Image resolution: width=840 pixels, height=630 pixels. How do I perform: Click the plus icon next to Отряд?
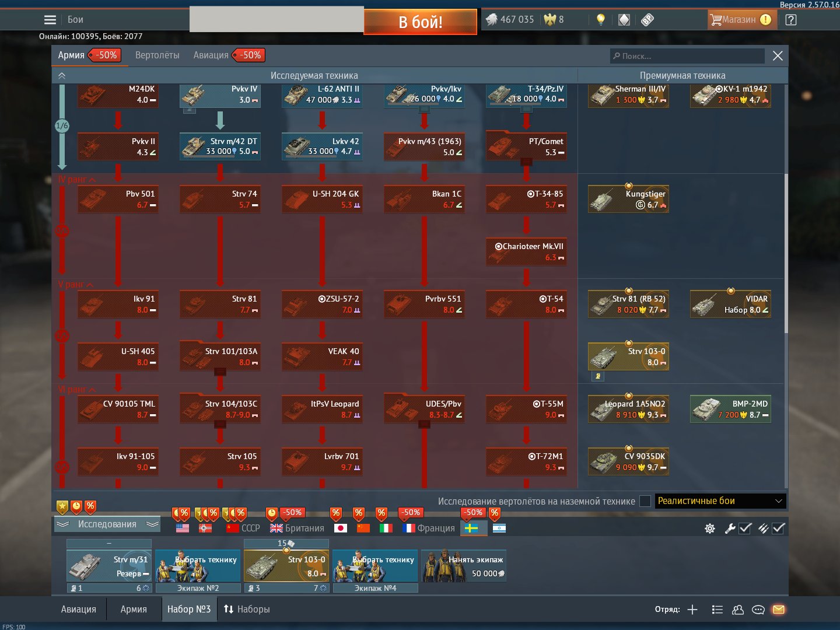692,610
